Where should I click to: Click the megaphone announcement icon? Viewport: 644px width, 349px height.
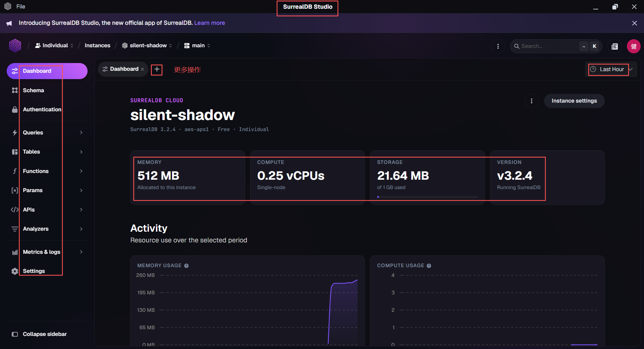pos(9,23)
